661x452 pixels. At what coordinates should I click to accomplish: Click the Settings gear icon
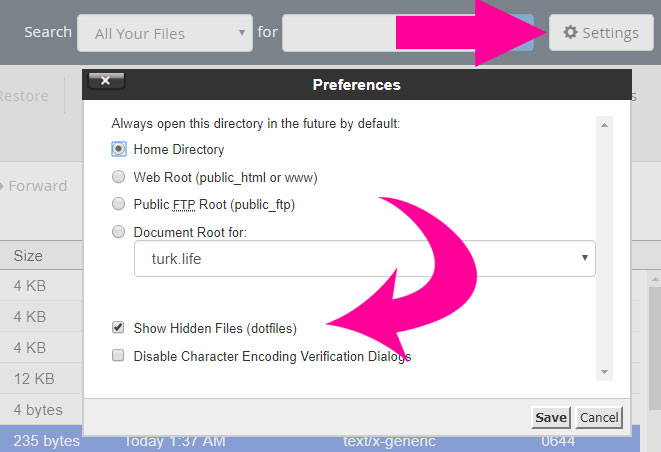(x=570, y=32)
